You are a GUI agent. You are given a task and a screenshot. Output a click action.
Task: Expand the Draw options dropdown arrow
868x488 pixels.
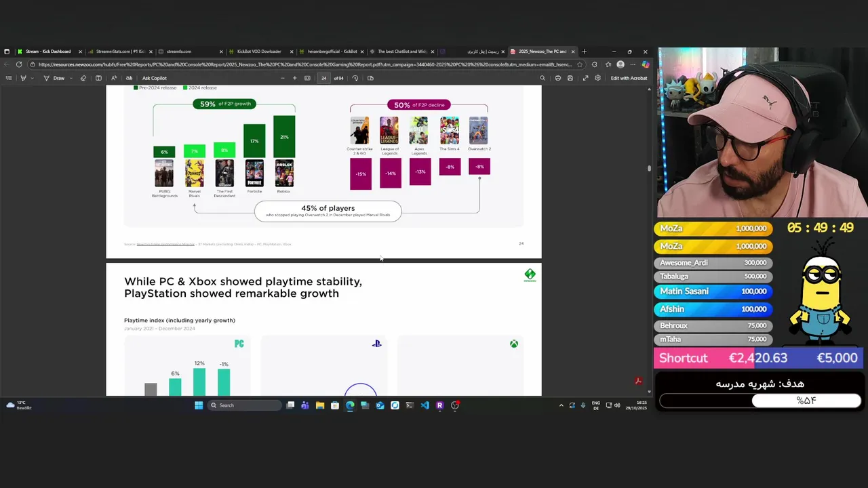click(71, 78)
